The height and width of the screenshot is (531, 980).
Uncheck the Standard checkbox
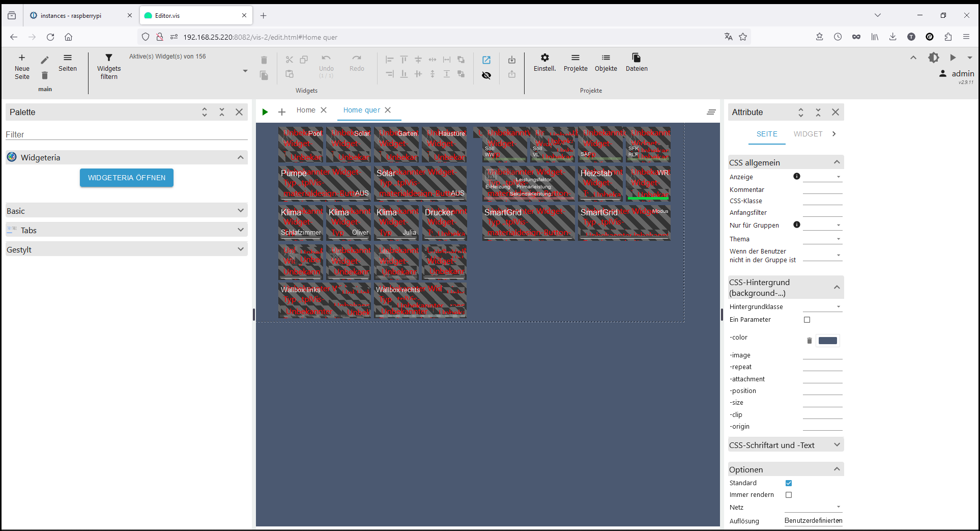(x=789, y=483)
